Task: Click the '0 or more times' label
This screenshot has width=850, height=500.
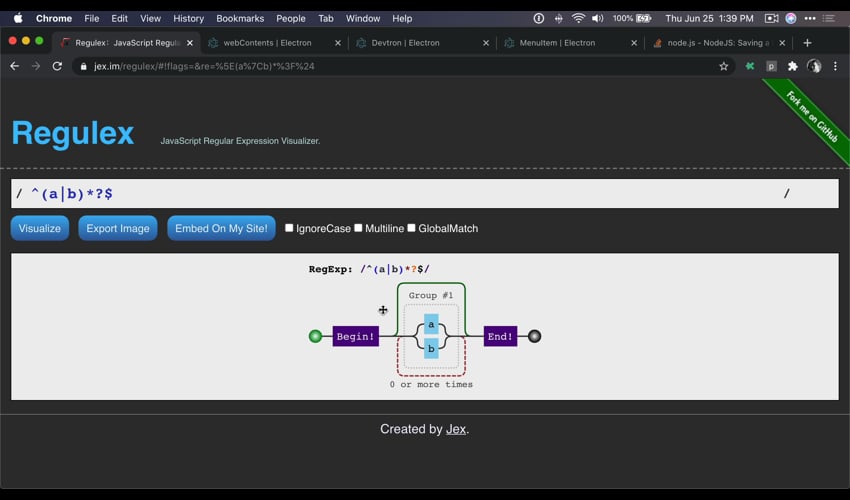Action: 431,384
